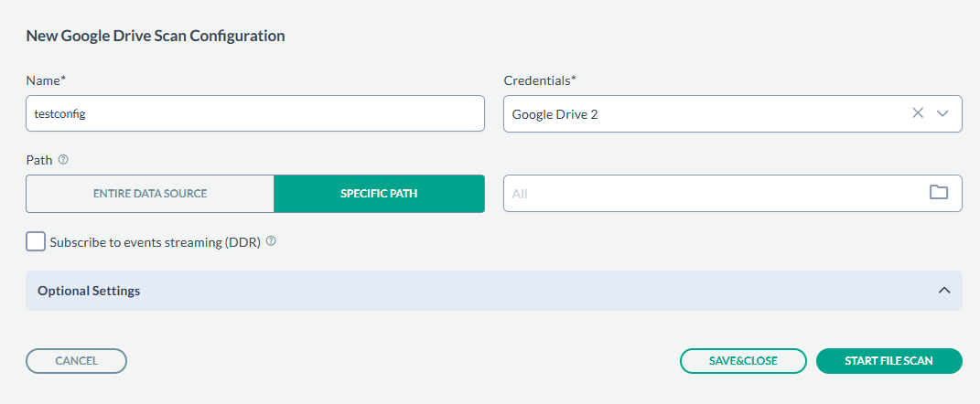Click the Name* field label

coord(46,80)
